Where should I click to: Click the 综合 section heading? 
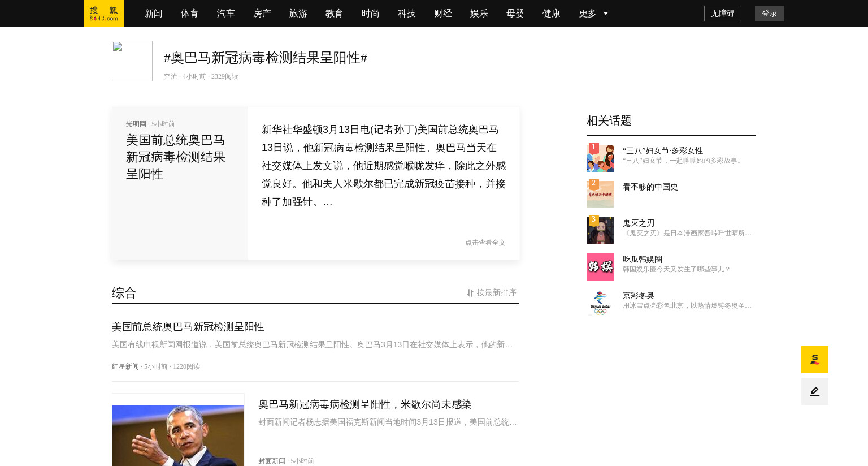click(124, 293)
